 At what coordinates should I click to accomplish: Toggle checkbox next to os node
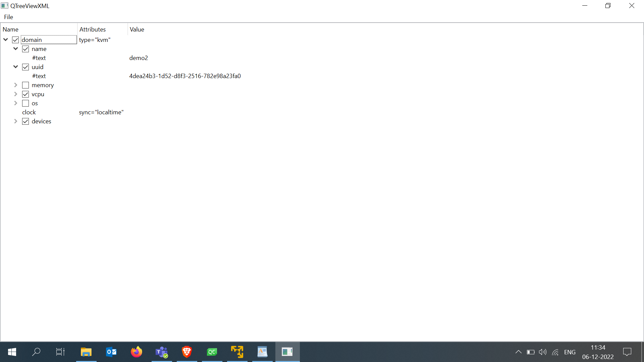(25, 103)
